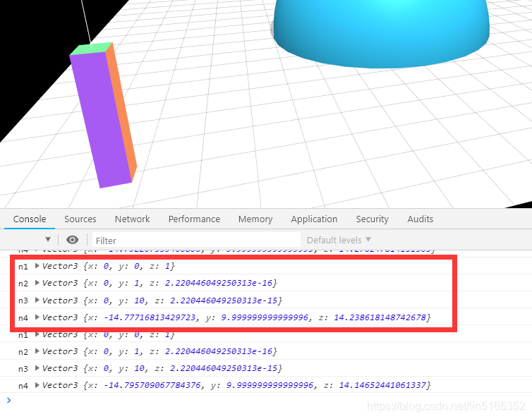The width and height of the screenshot is (532, 419).
Task: Expand n4 Vector3 with x -14.795709067784376
Action: (37, 385)
